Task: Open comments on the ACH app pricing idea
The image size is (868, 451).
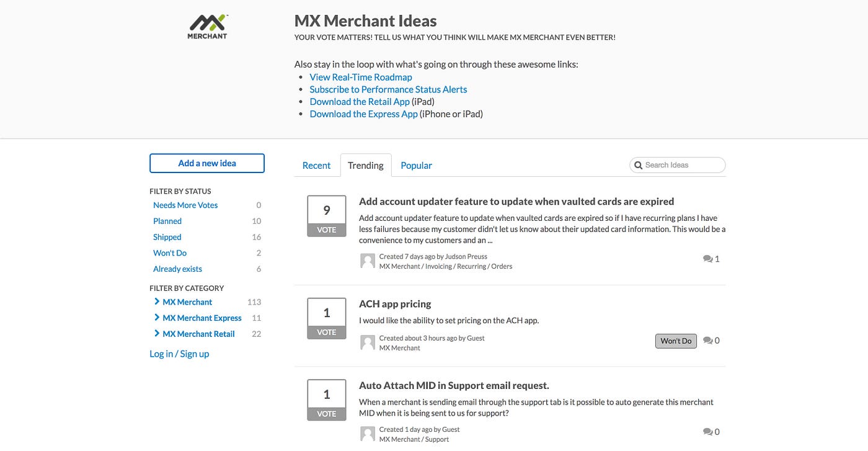Action: (711, 341)
